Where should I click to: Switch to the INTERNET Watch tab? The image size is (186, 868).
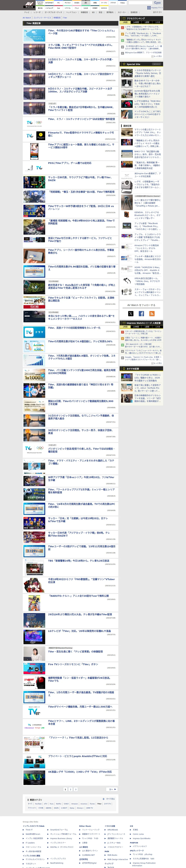coord(49,3)
